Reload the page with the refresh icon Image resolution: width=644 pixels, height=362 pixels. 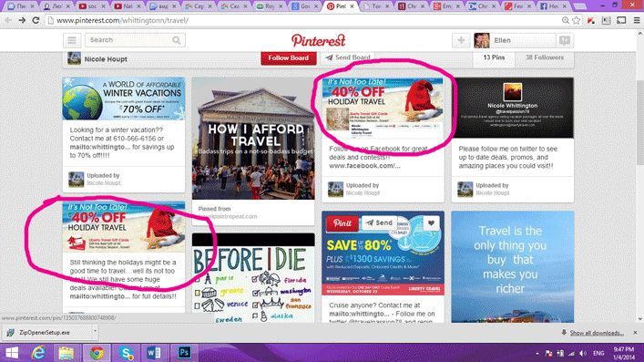[x=36, y=20]
